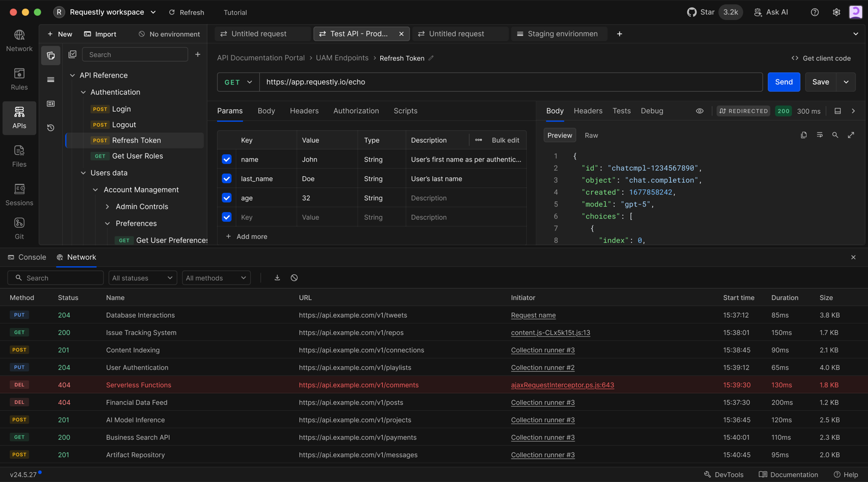Open the response Tests tab

[622, 111]
